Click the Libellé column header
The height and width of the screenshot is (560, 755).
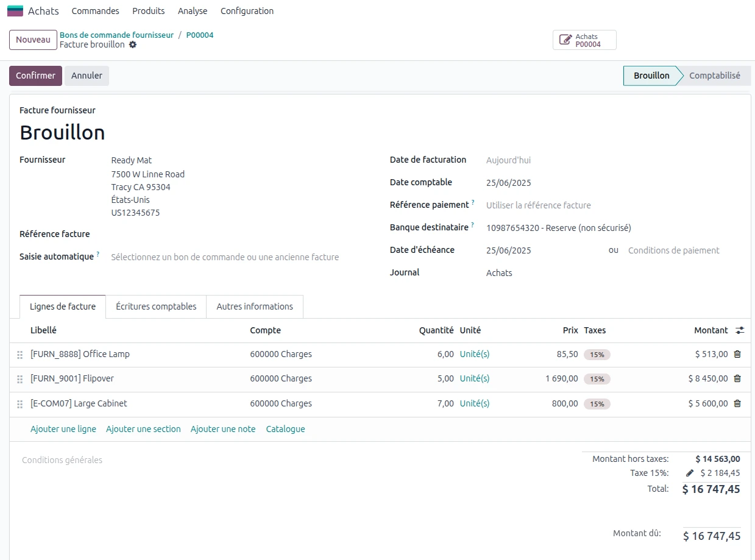coord(43,330)
